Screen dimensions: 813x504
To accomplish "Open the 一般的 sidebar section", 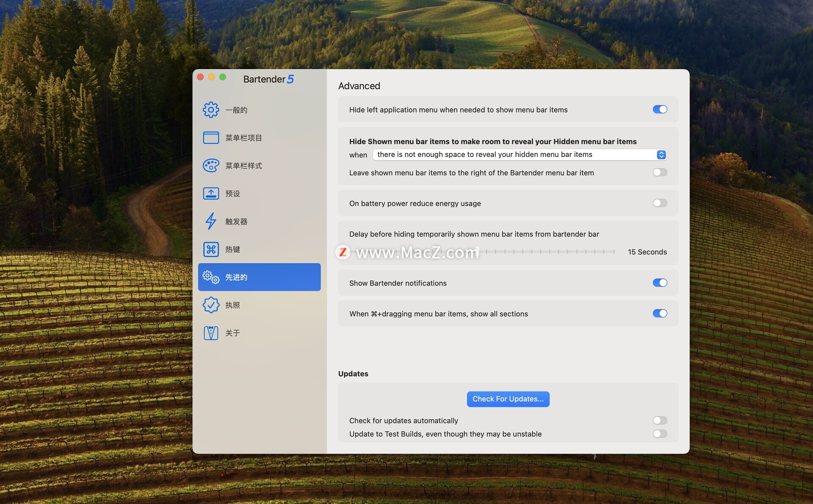I will point(259,110).
